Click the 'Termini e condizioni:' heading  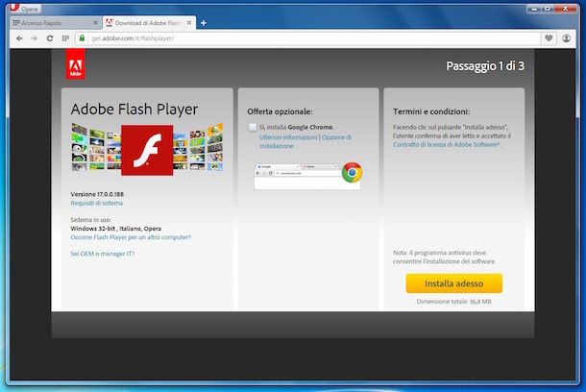431,111
